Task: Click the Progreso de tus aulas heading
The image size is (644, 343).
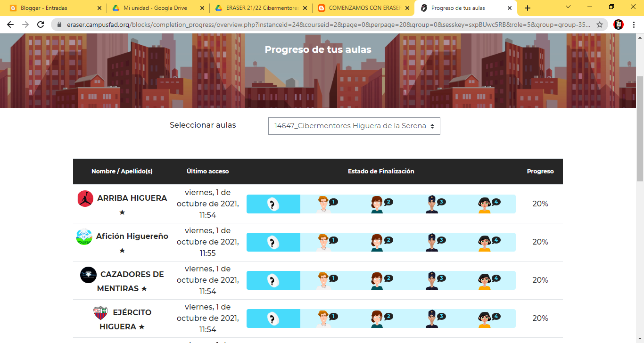Action: [318, 49]
